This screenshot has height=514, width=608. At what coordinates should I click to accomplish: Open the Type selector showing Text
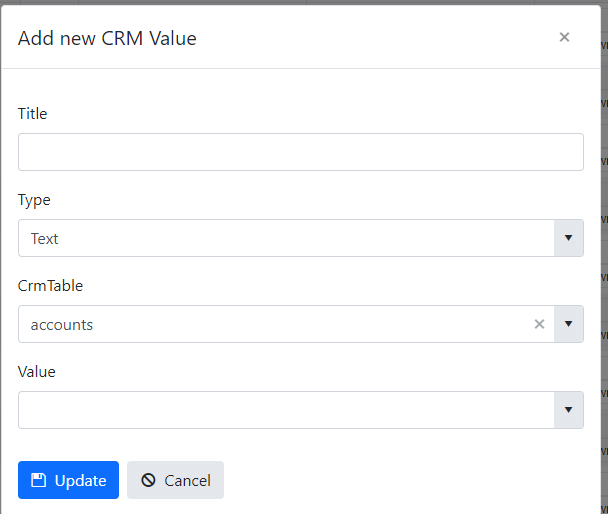[286, 238]
